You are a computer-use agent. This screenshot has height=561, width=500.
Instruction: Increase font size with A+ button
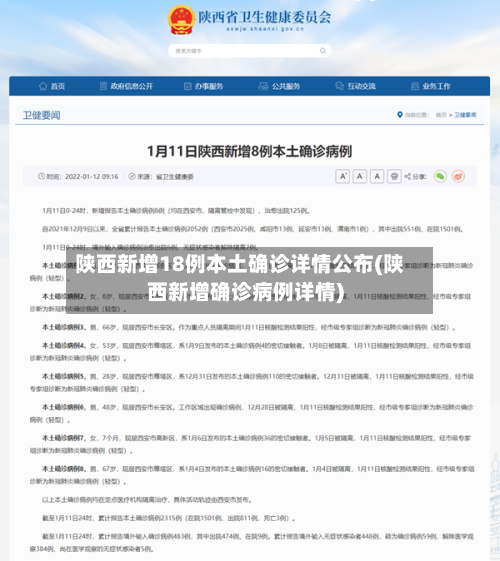[x=343, y=176]
